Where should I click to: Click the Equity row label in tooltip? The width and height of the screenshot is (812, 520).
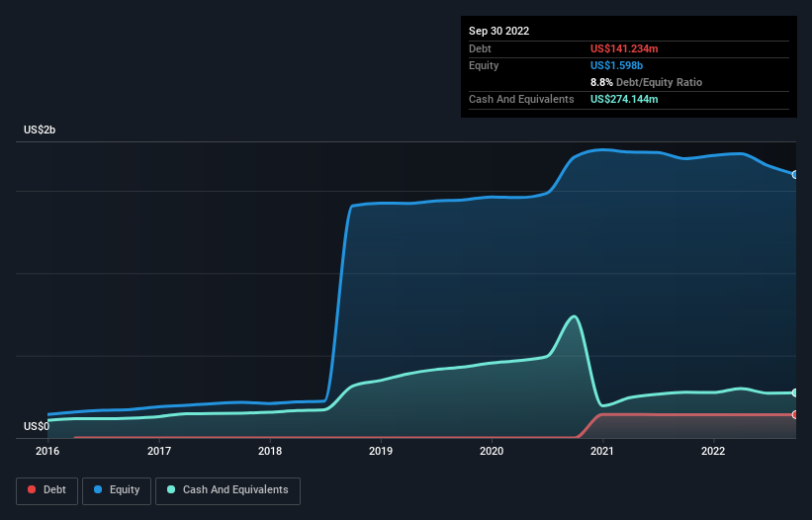tap(484, 65)
